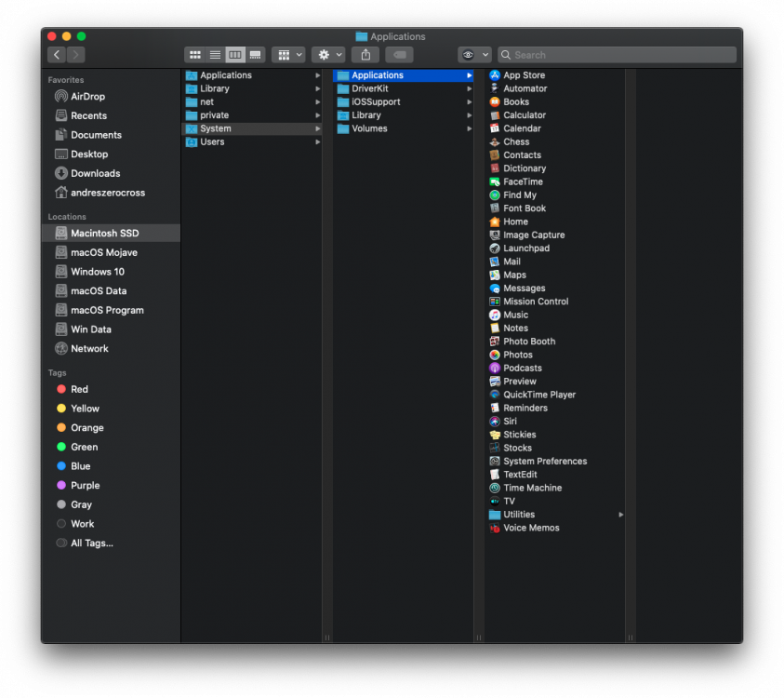Select the Music app icon
Screen dimensions: 784x698
495,315
